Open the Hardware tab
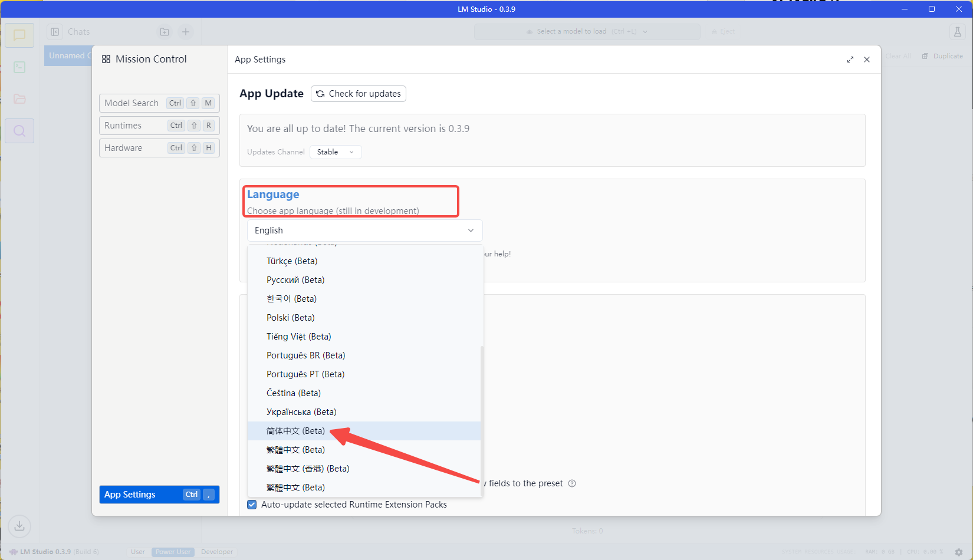This screenshot has width=973, height=560. 159,148
